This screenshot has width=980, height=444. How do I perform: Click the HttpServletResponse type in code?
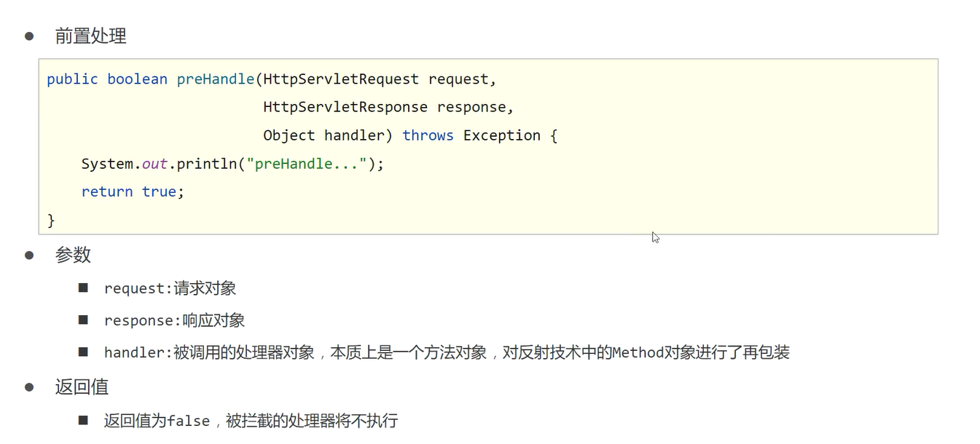345,108
